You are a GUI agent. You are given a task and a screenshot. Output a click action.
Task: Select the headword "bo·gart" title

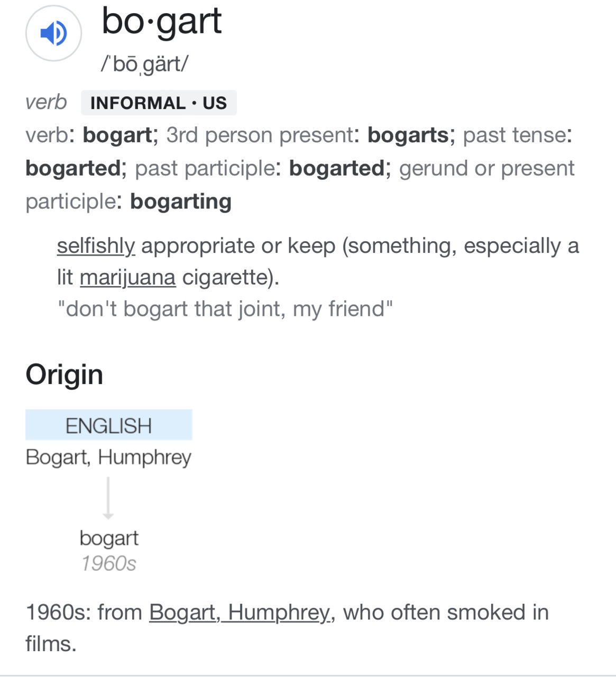click(161, 22)
